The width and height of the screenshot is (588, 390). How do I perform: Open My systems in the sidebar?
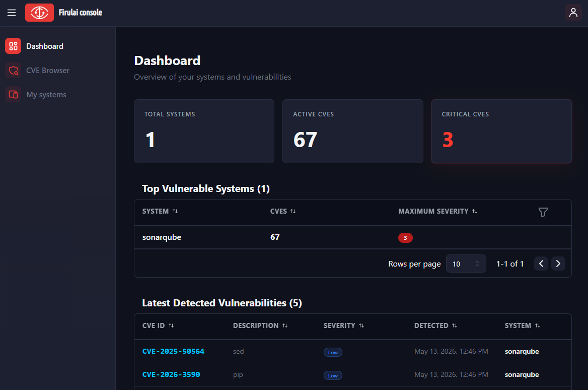[46, 95]
